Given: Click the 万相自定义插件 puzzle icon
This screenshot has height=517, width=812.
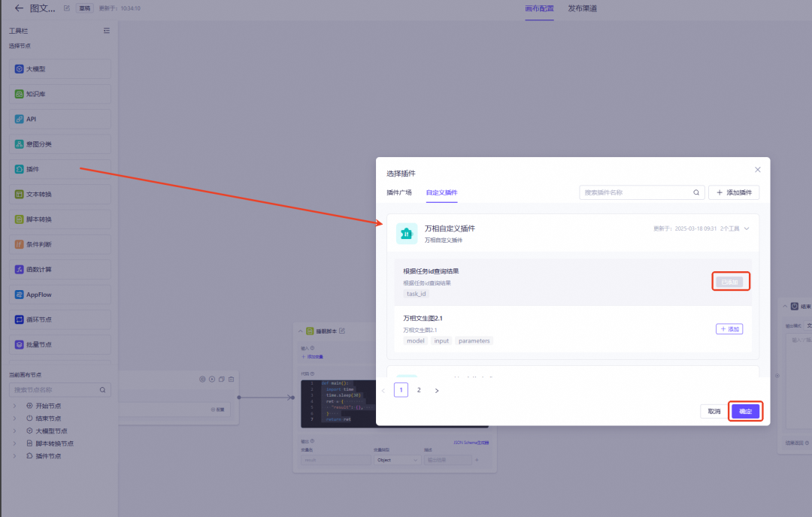Looking at the screenshot, I should [x=406, y=234].
